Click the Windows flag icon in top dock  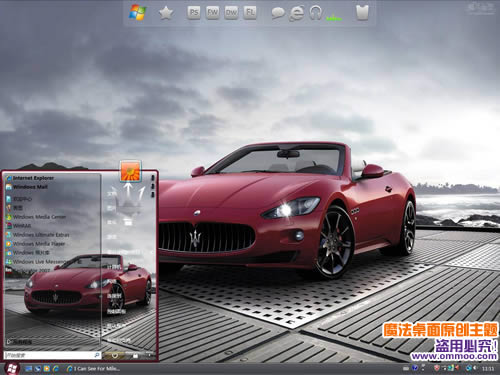click(138, 13)
